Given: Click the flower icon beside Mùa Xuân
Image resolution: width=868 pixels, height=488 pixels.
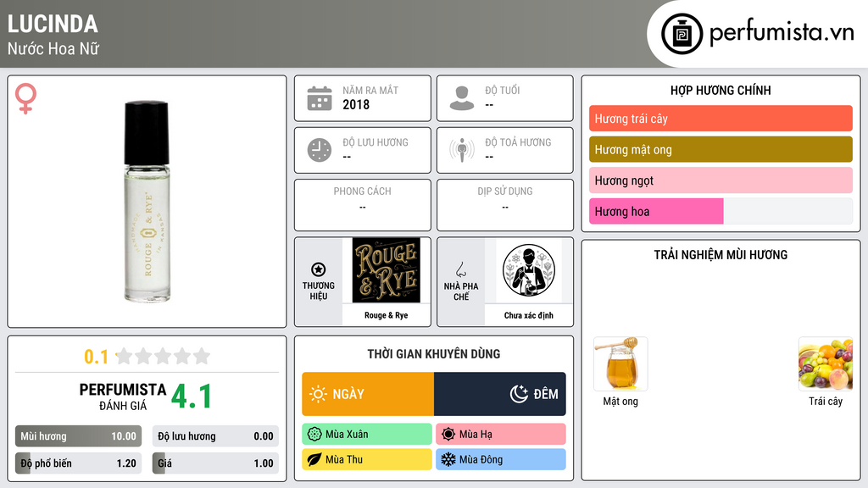Looking at the screenshot, I should tap(314, 435).
